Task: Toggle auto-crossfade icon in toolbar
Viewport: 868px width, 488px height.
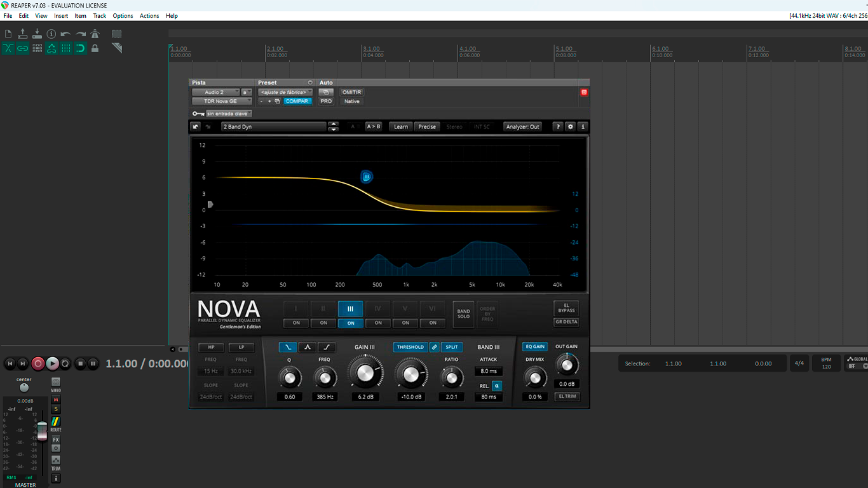Action: [x=8, y=48]
